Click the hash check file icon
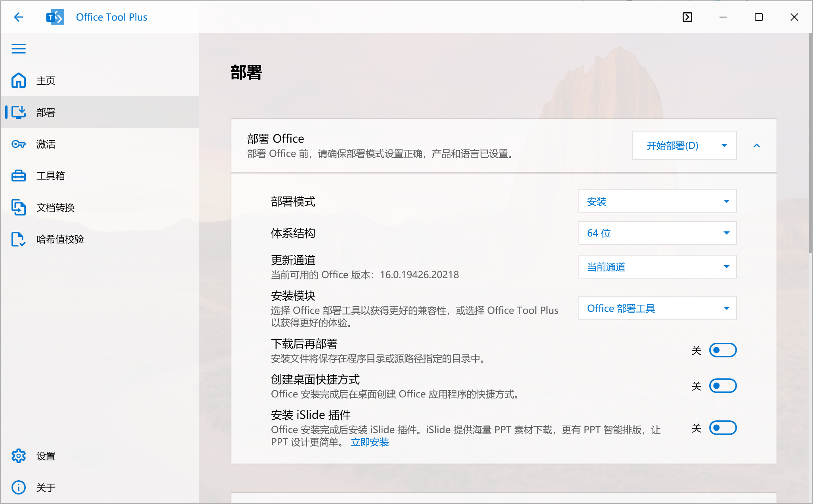Screen dimensions: 813x504 [x=19, y=239]
